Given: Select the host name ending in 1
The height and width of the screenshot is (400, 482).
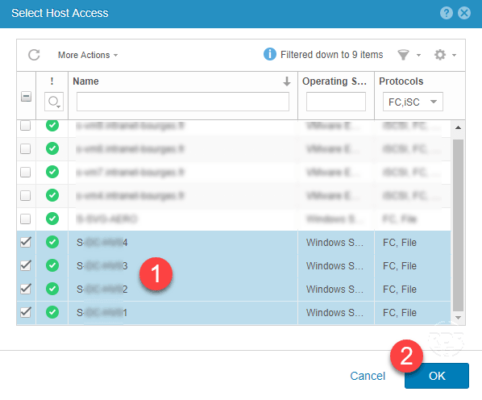Looking at the screenshot, I should click(102, 313).
